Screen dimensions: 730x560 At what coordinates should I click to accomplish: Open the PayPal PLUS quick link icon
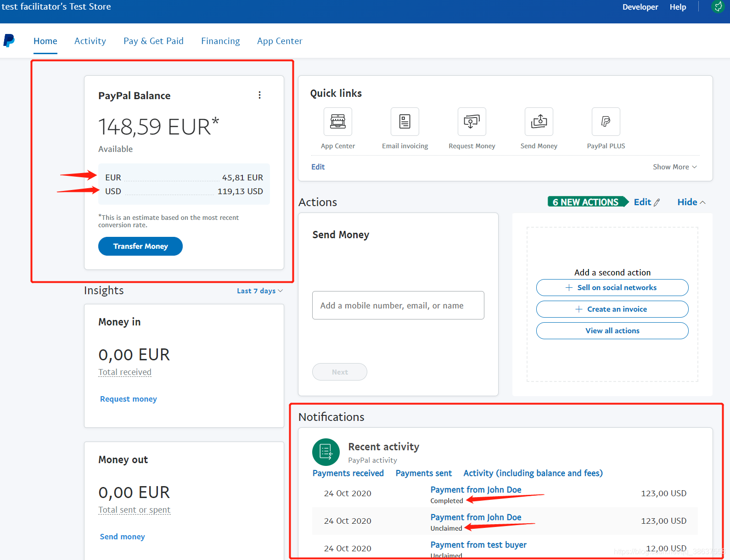606,122
